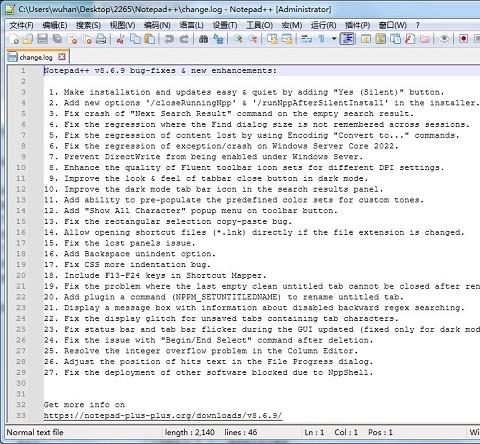Open the 设置(T) menu
Image resolution: width=480 pixels, height=444 pixels.
(x=225, y=25)
